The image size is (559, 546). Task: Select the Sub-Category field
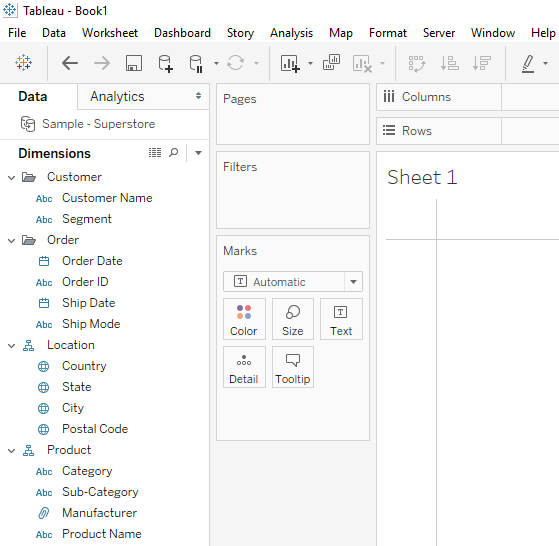coord(100,492)
